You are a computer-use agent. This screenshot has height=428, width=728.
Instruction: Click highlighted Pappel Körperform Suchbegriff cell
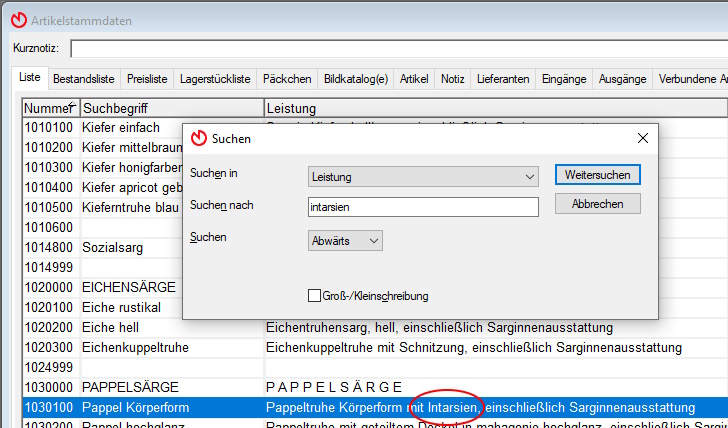coord(172,408)
